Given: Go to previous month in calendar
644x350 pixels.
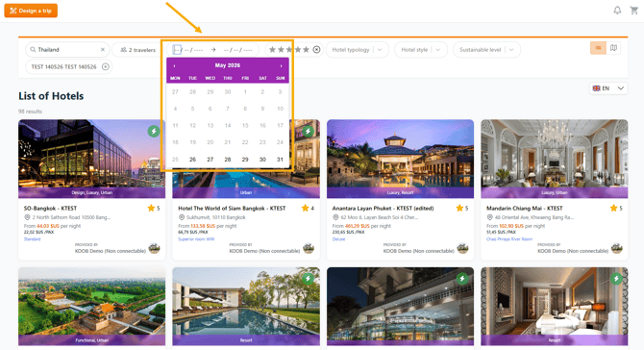Looking at the screenshot, I should tap(174, 65).
